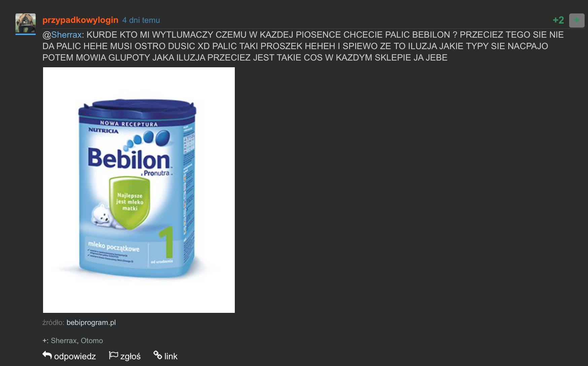Open the '4 dni temu' timestamp permalink

(141, 20)
